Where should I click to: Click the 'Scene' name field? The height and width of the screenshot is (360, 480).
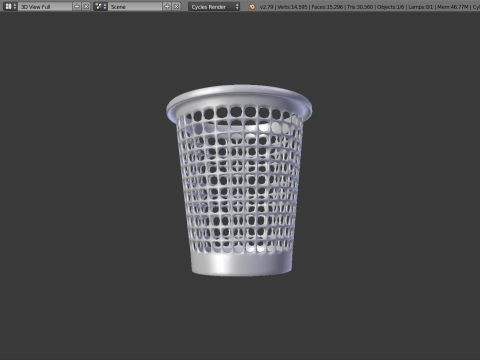coord(135,6)
